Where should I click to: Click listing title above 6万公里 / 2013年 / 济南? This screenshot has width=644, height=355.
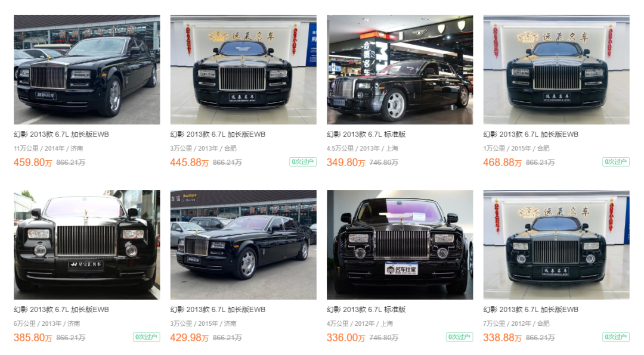click(61, 310)
